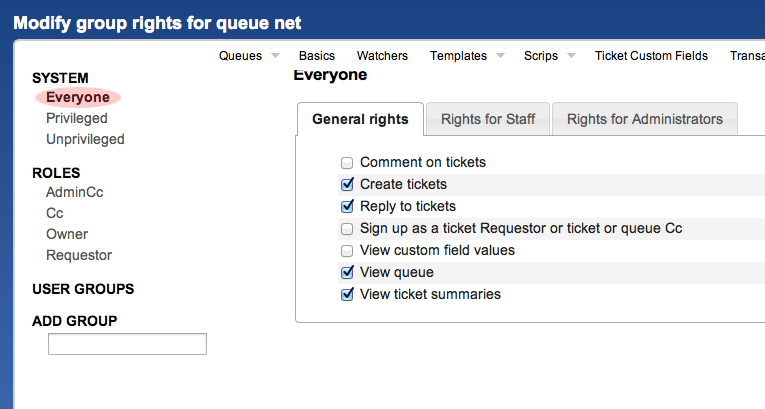Image resolution: width=765 pixels, height=409 pixels.
Task: Disable the View queue checkbox
Action: 347,272
